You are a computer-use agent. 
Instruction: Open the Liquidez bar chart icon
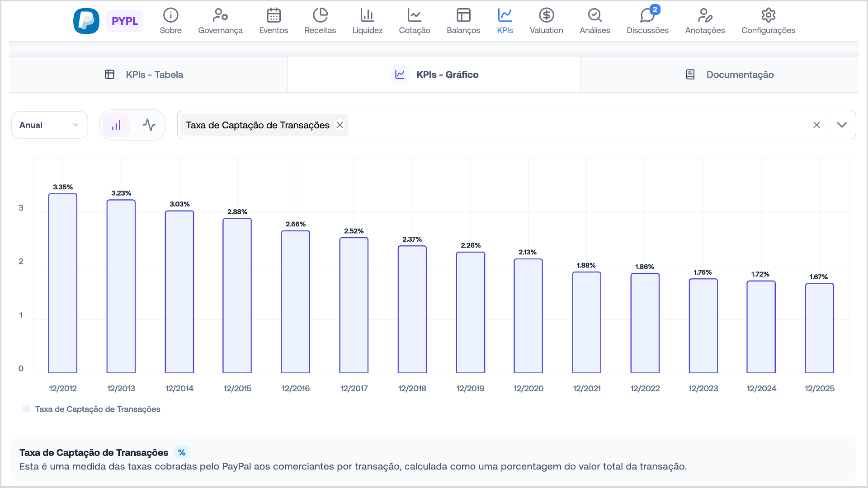(367, 16)
